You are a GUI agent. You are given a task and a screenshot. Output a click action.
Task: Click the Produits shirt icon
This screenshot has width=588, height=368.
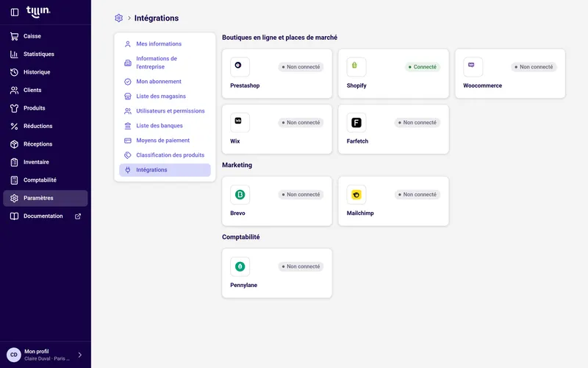point(14,108)
